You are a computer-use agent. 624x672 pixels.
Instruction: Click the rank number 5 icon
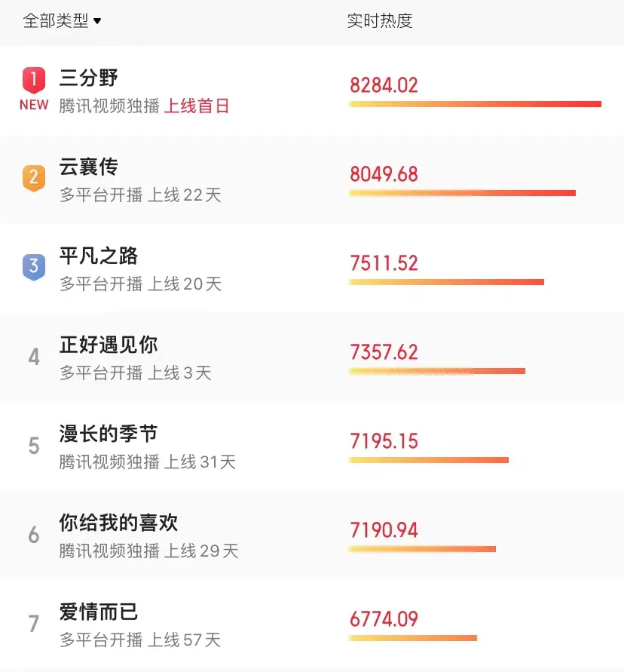[34, 446]
